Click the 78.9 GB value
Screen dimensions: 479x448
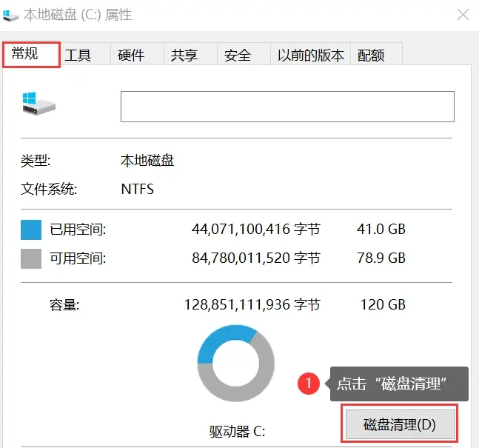(381, 258)
